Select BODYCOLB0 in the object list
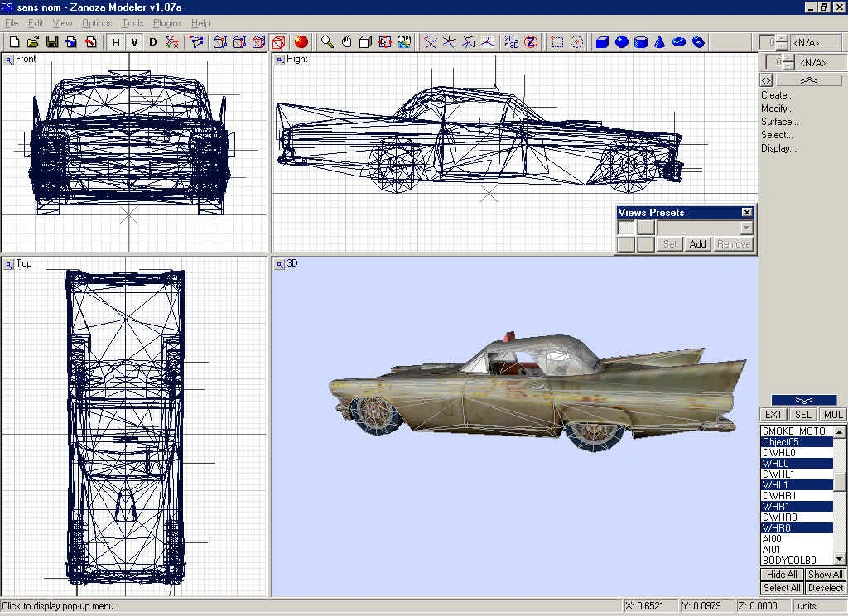The width and height of the screenshot is (848, 616). 788,561
